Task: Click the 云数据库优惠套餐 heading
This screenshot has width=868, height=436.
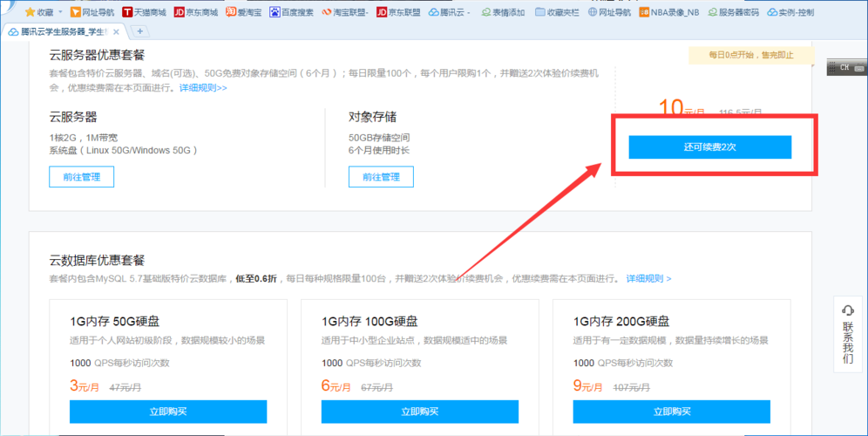Action: click(x=97, y=260)
